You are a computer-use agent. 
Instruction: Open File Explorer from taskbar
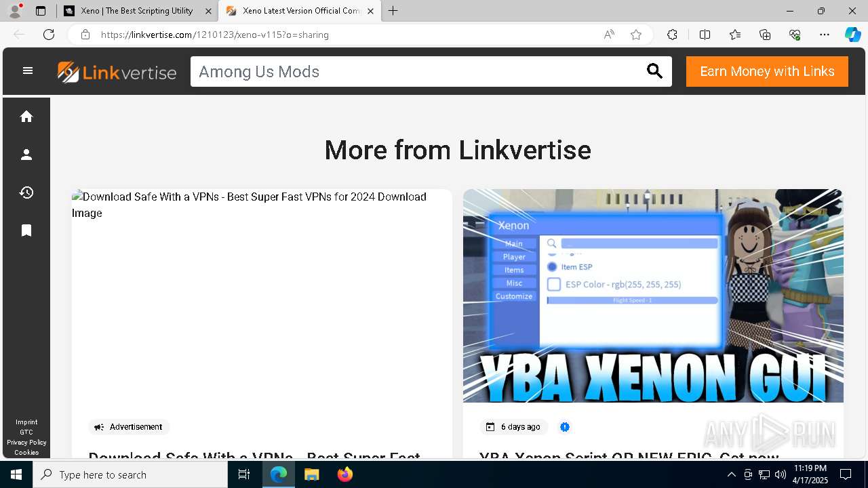tap(311, 474)
